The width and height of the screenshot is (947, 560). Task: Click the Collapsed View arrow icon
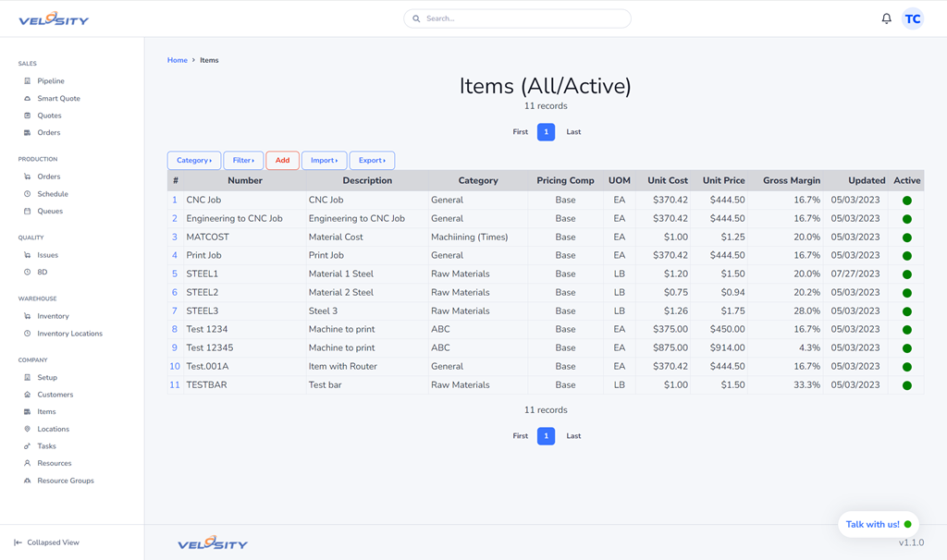(x=18, y=542)
